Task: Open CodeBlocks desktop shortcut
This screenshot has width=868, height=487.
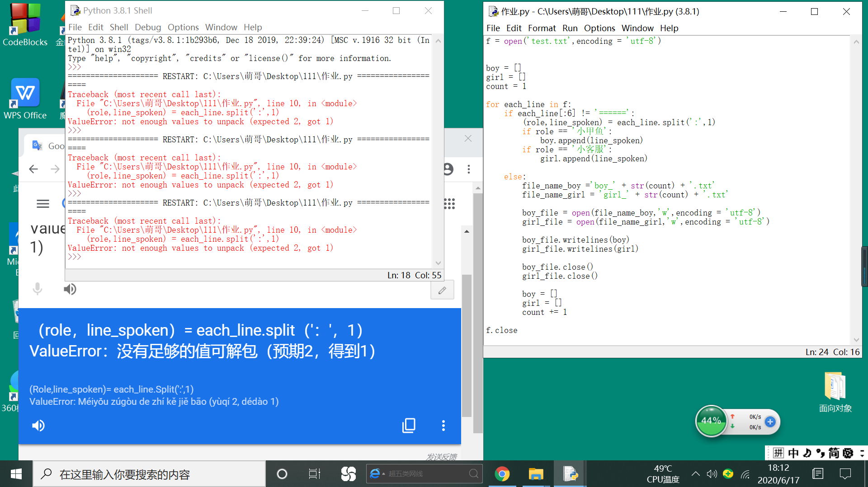Action: tap(25, 25)
